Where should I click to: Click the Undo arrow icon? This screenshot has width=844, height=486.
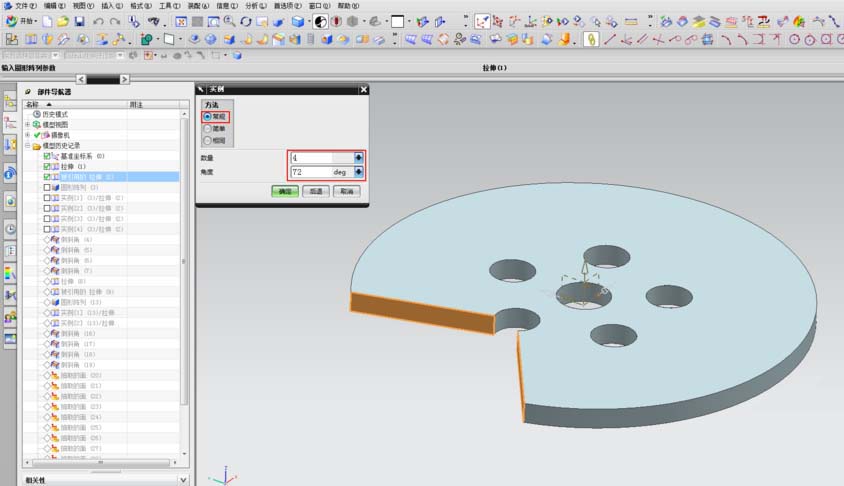click(x=98, y=21)
